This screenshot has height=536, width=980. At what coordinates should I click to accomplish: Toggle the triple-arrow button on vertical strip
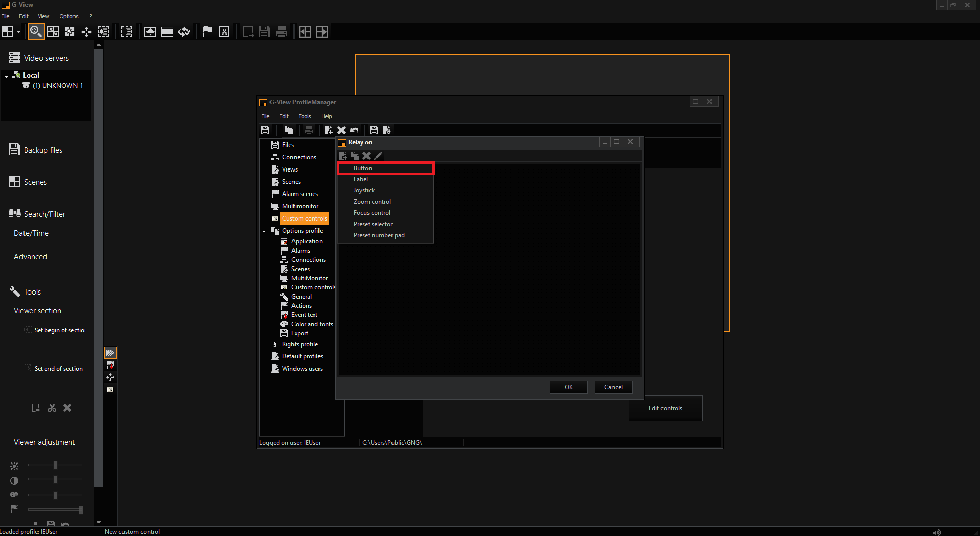pos(110,353)
